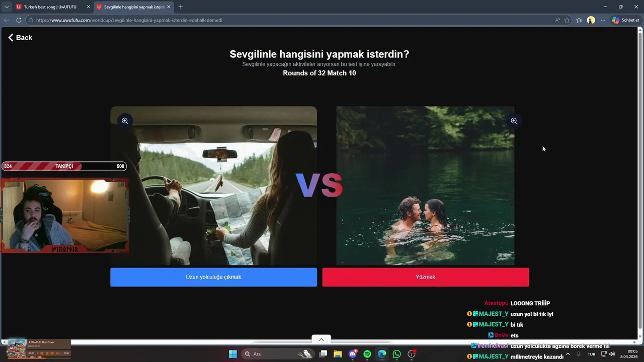Click the browser back arrow
Viewport: 644px width, 362px height.
(x=7, y=20)
